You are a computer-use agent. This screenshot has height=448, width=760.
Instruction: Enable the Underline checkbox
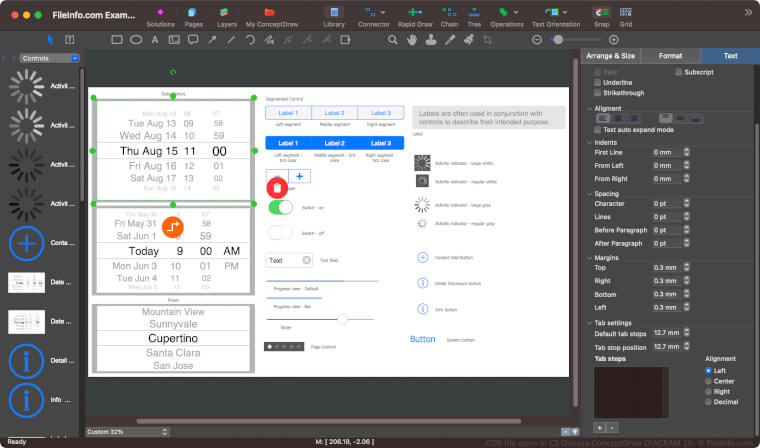click(x=598, y=82)
